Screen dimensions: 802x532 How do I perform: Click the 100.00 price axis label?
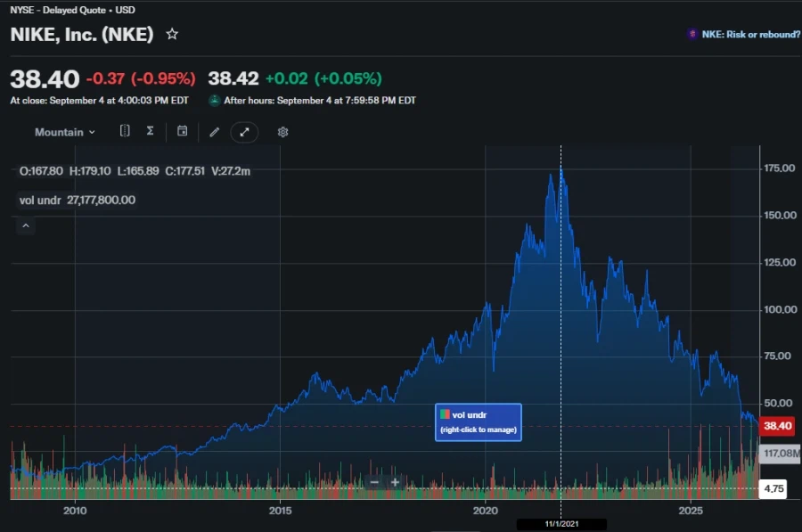pyautogui.click(x=780, y=309)
